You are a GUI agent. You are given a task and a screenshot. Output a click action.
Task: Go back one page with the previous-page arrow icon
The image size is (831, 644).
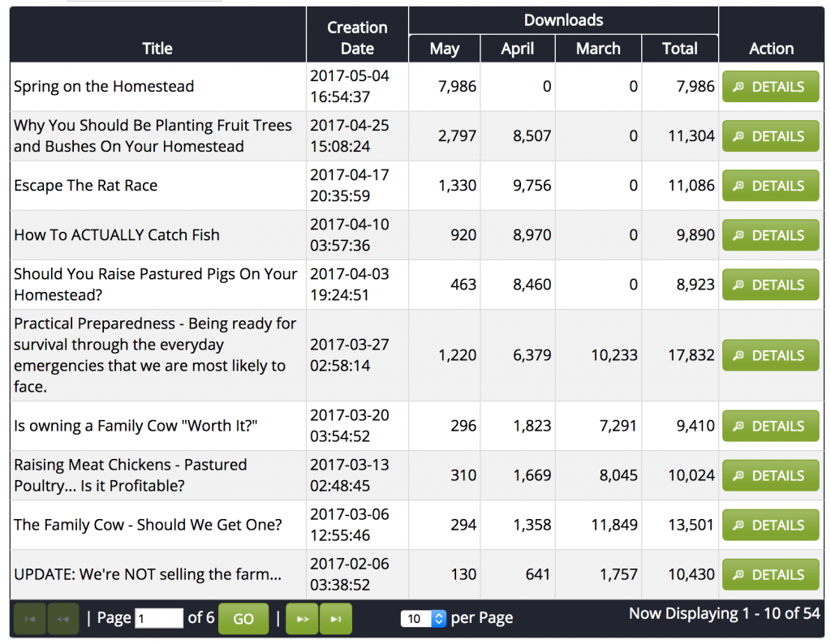point(63,618)
